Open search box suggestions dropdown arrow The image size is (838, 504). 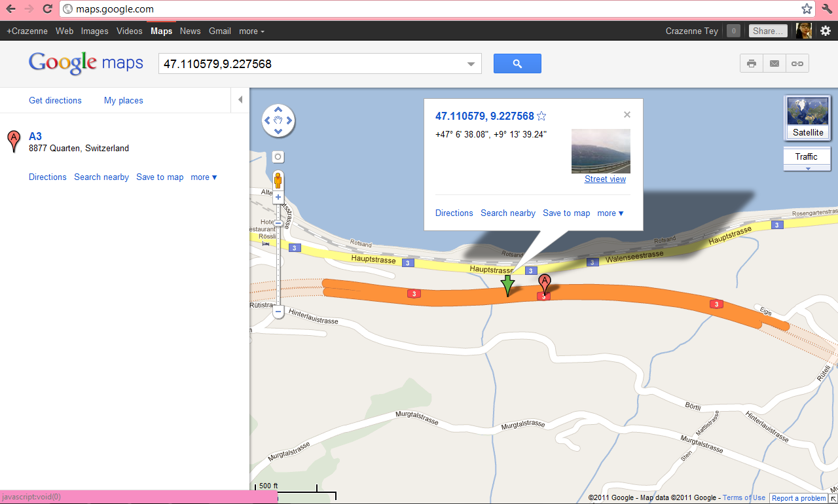[471, 64]
